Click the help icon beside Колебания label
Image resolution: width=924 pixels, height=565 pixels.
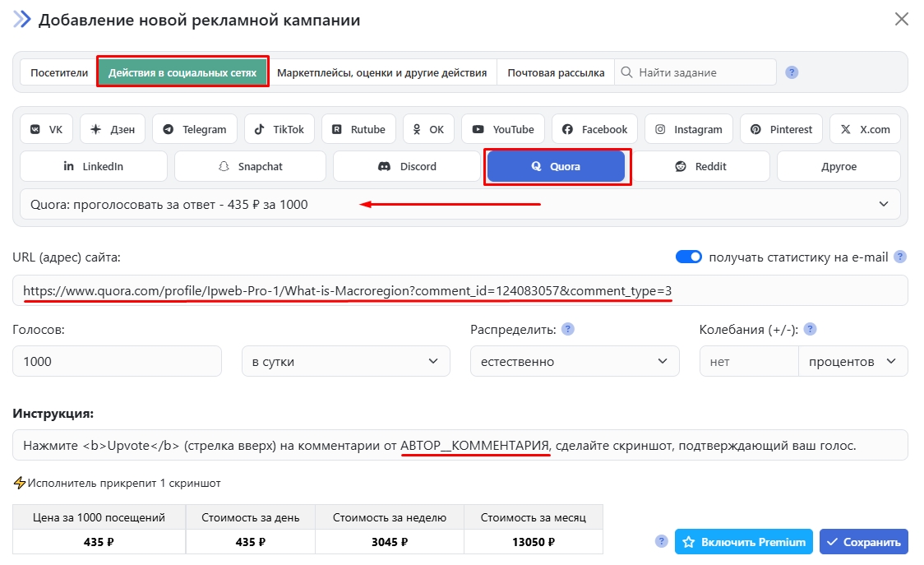tap(810, 329)
